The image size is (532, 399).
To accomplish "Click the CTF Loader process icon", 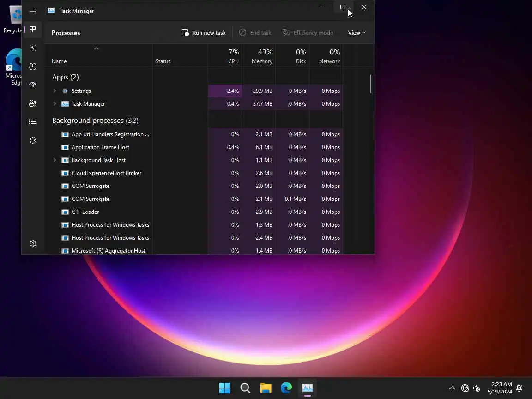I will (65, 212).
